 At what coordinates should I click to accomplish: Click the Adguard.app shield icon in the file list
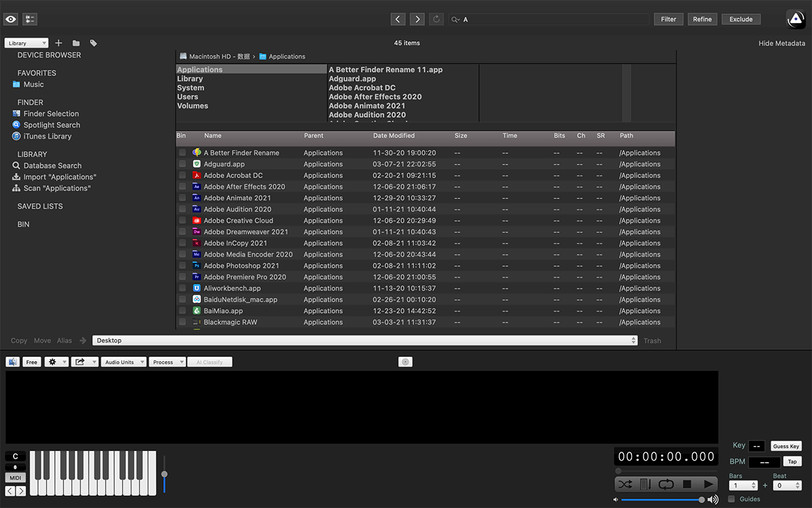coord(196,164)
